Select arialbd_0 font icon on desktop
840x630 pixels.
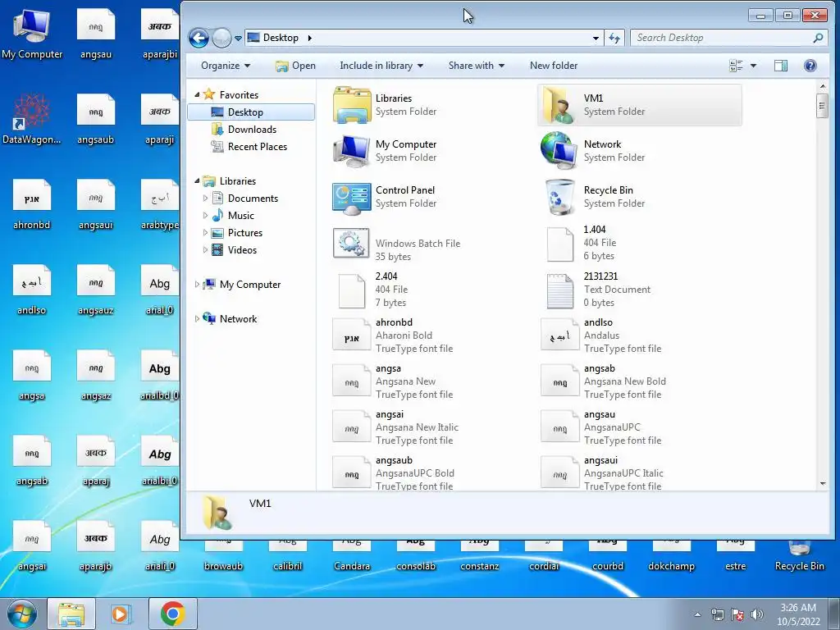click(x=160, y=375)
